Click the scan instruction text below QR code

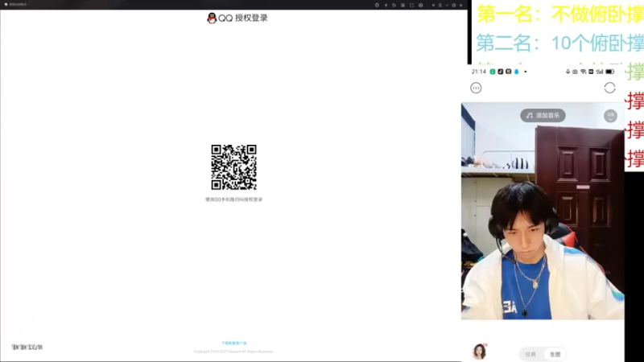pyautogui.click(x=233, y=200)
